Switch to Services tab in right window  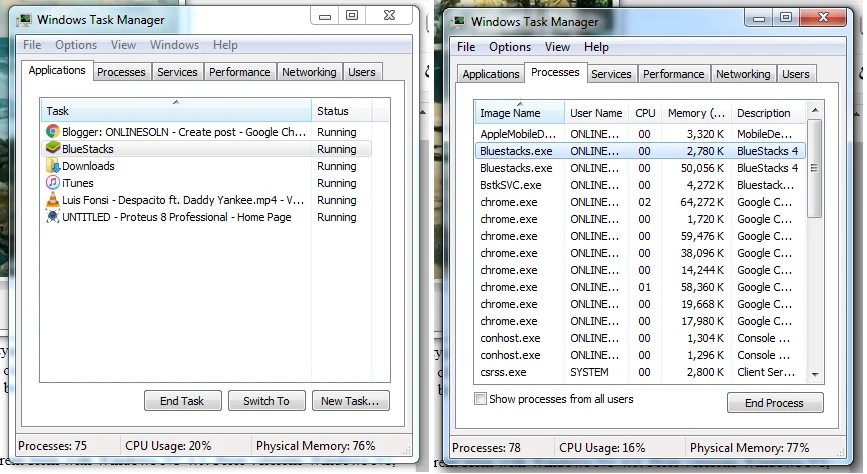[611, 74]
